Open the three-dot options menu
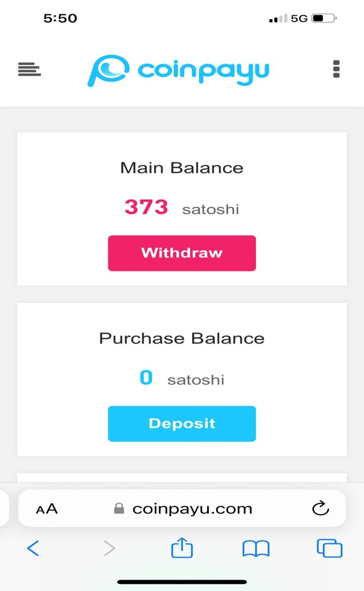364x591 pixels. [336, 69]
